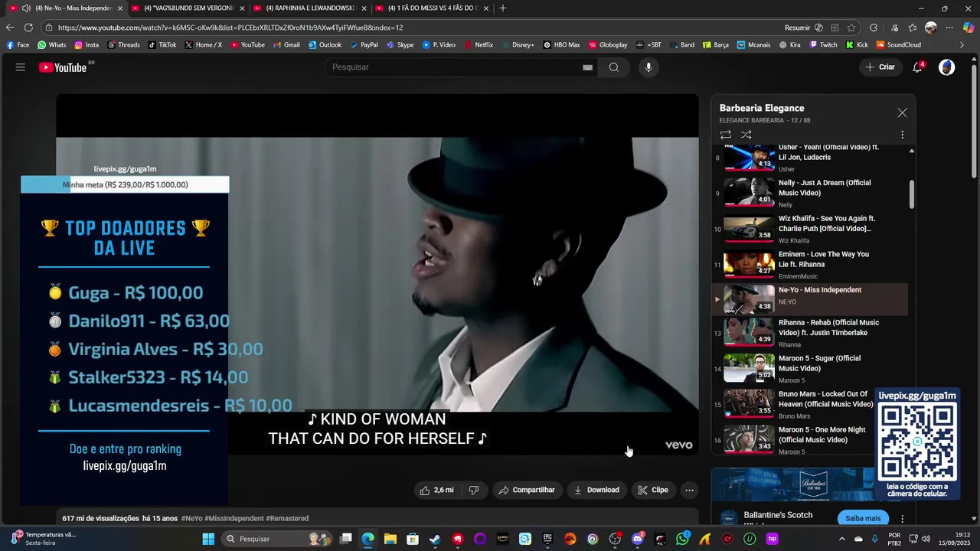980x551 pixels.
Task: Dislike the video
Action: 474,490
